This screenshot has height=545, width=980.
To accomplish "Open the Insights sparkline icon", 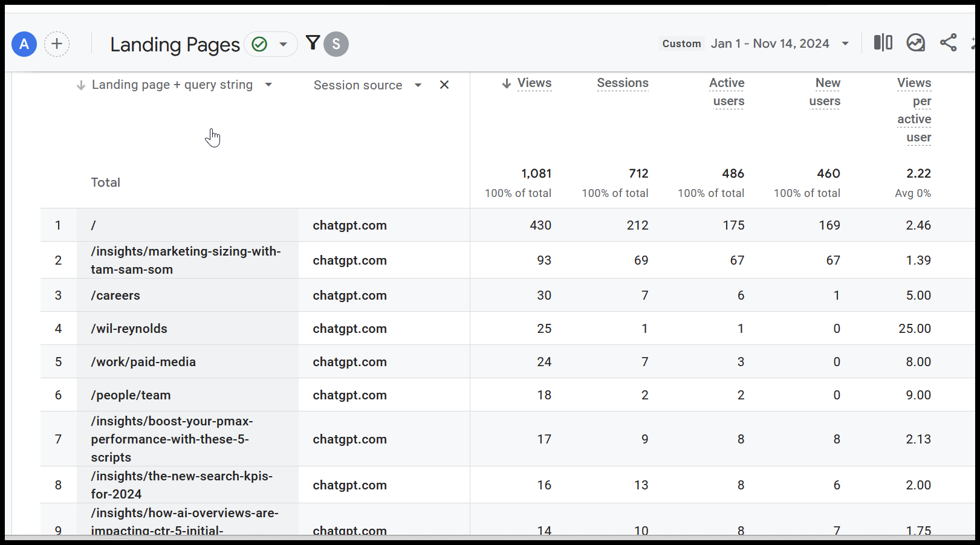I will coord(915,43).
